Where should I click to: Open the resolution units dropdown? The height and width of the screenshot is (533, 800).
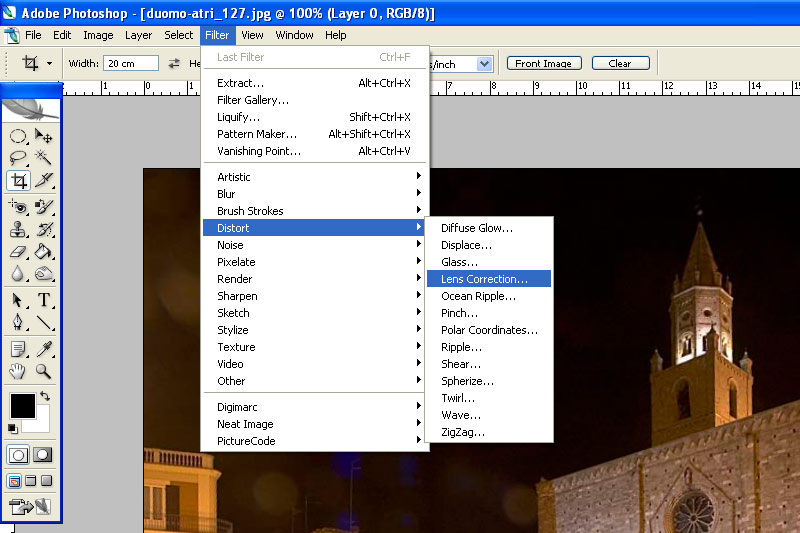coord(484,63)
